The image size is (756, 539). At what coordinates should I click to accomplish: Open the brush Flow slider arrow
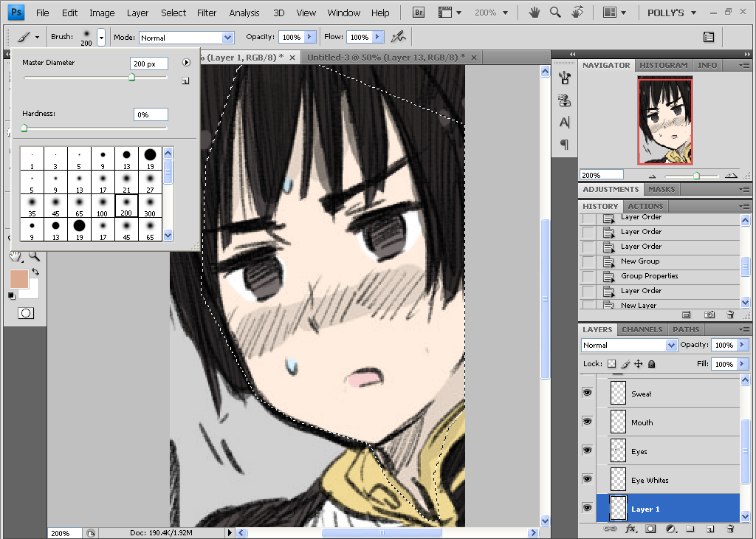[x=378, y=37]
